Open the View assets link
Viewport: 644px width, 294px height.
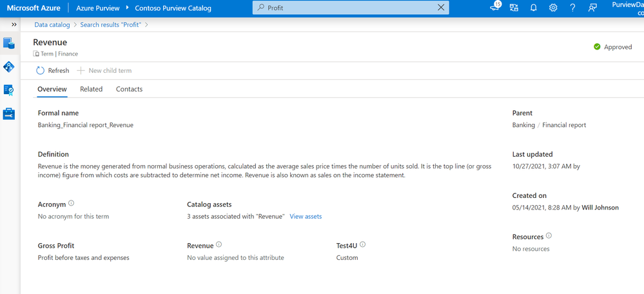coord(306,217)
